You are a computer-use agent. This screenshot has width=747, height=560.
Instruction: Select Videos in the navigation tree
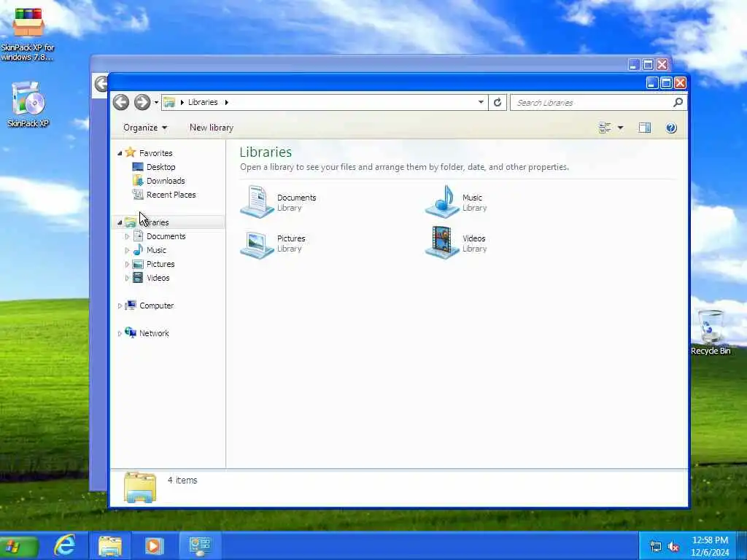158,278
